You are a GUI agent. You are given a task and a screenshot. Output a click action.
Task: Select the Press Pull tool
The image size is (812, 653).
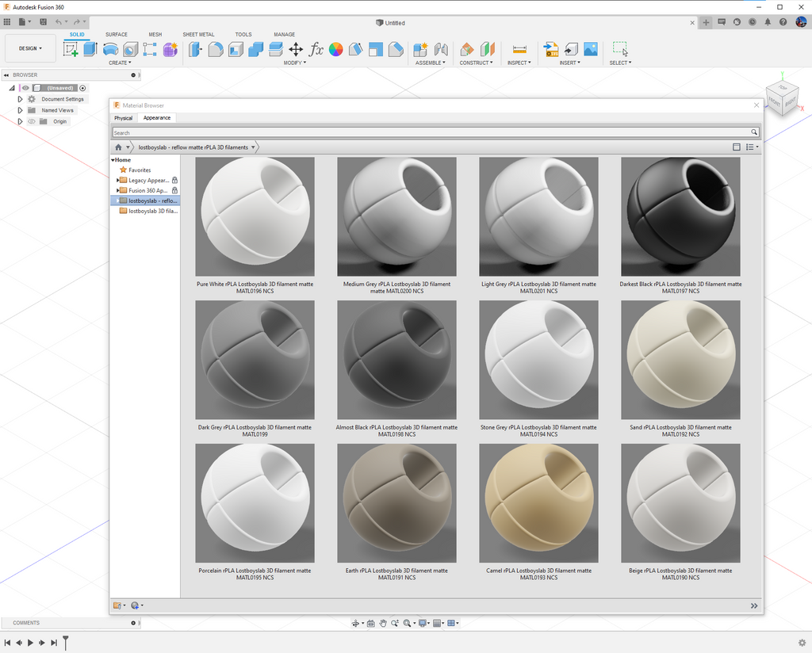click(195, 49)
